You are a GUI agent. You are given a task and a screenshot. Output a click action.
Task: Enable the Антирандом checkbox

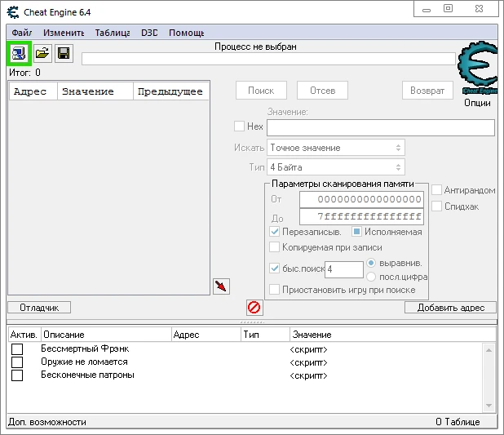(x=436, y=190)
